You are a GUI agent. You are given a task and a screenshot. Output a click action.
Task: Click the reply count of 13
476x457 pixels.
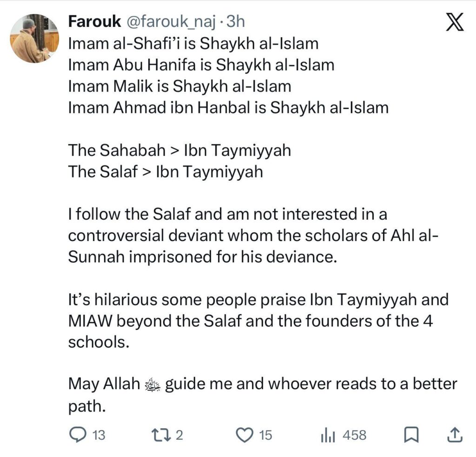point(99,435)
